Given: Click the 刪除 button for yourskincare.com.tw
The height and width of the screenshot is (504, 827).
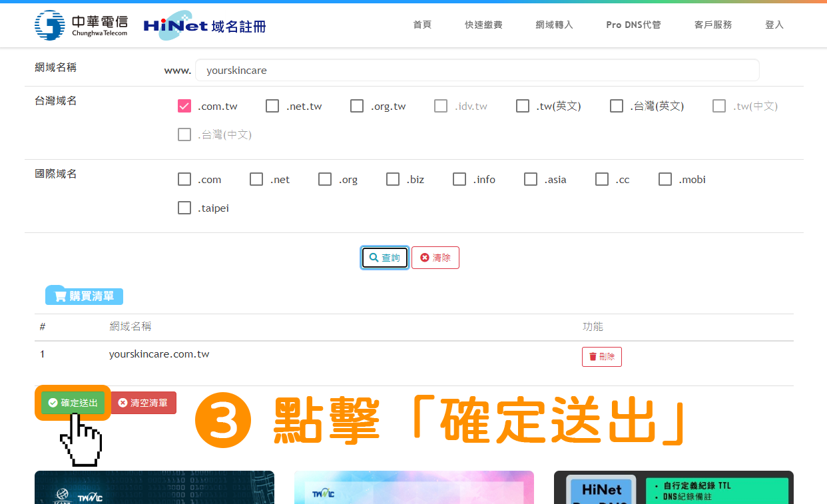Looking at the screenshot, I should pos(602,357).
